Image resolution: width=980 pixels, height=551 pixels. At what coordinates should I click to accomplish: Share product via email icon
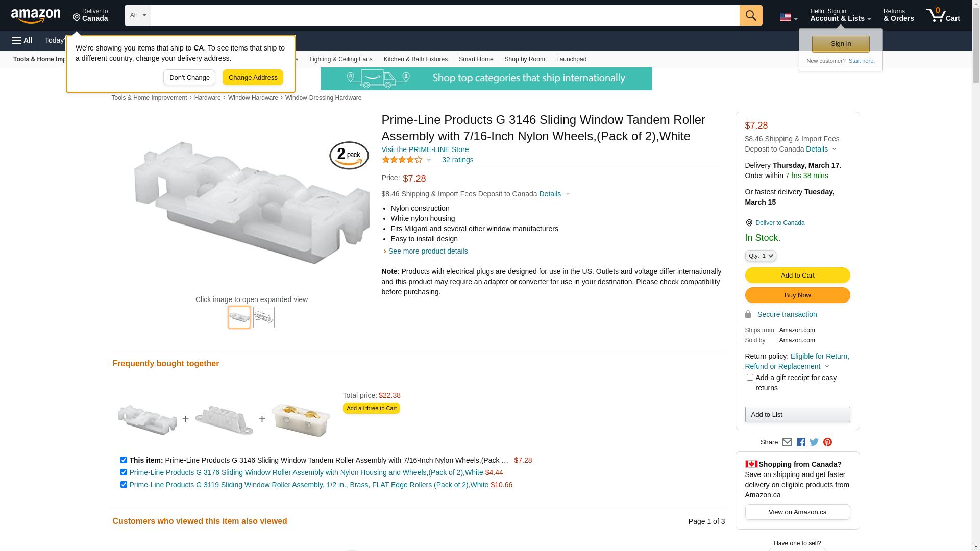click(x=787, y=442)
